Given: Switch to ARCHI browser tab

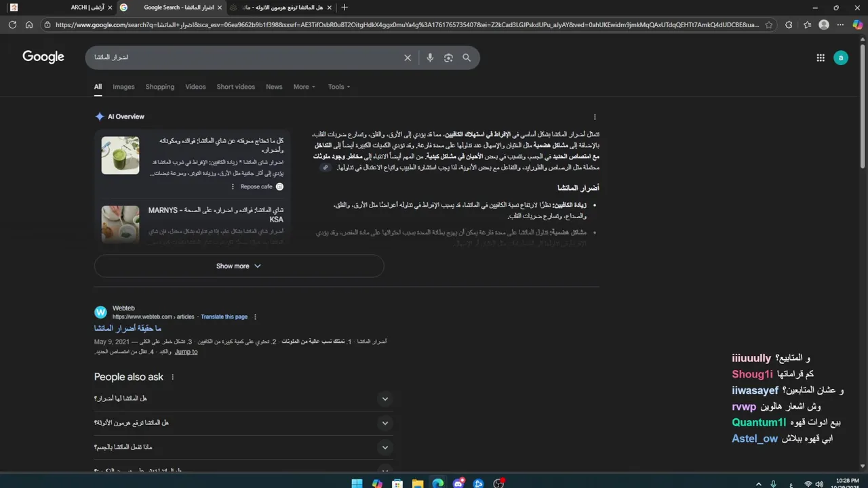Looking at the screenshot, I should point(61,7).
